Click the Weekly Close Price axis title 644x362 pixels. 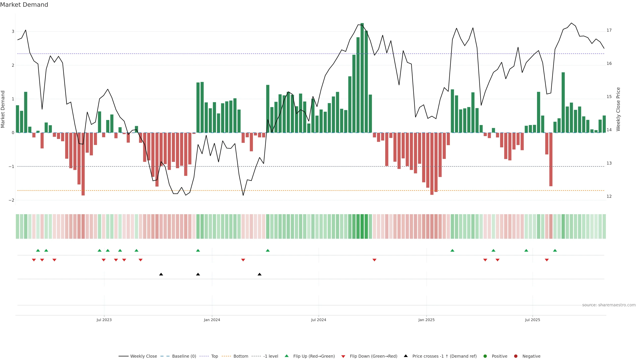click(x=618, y=109)
